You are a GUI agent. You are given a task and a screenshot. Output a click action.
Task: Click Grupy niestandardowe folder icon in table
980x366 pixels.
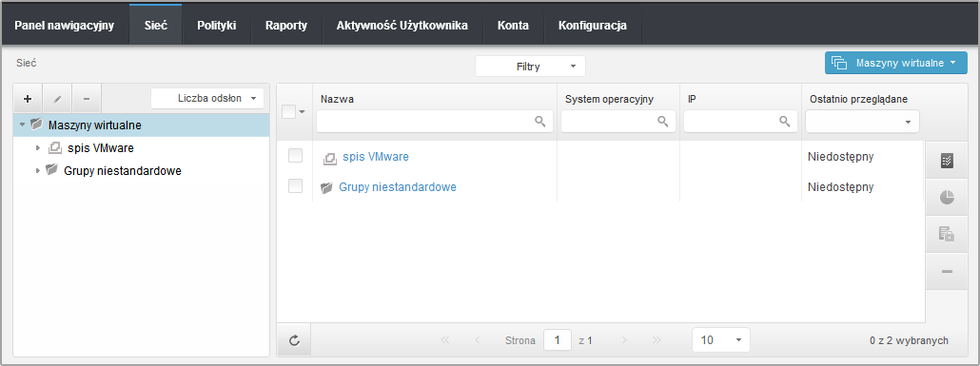tap(326, 188)
